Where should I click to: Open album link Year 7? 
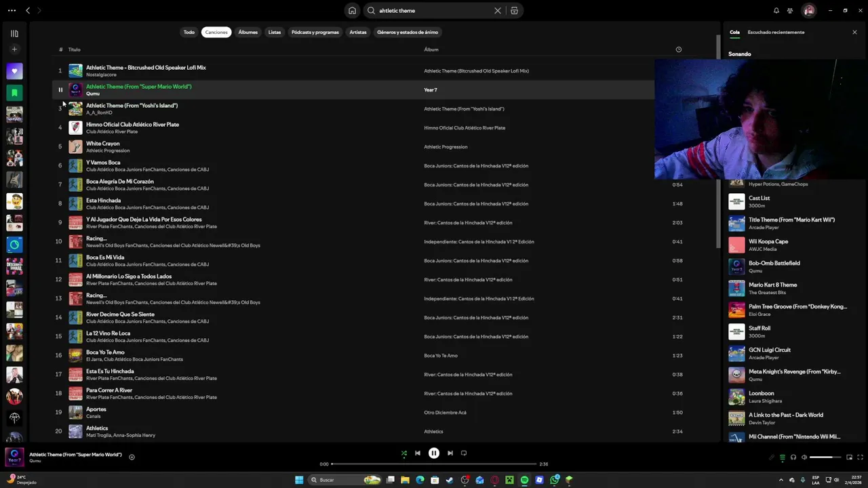(x=431, y=89)
